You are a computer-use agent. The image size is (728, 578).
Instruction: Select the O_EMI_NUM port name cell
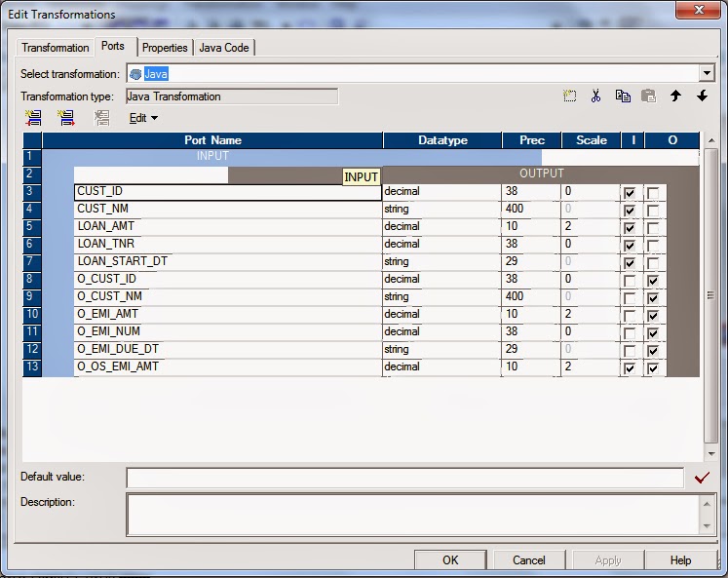pos(228,332)
